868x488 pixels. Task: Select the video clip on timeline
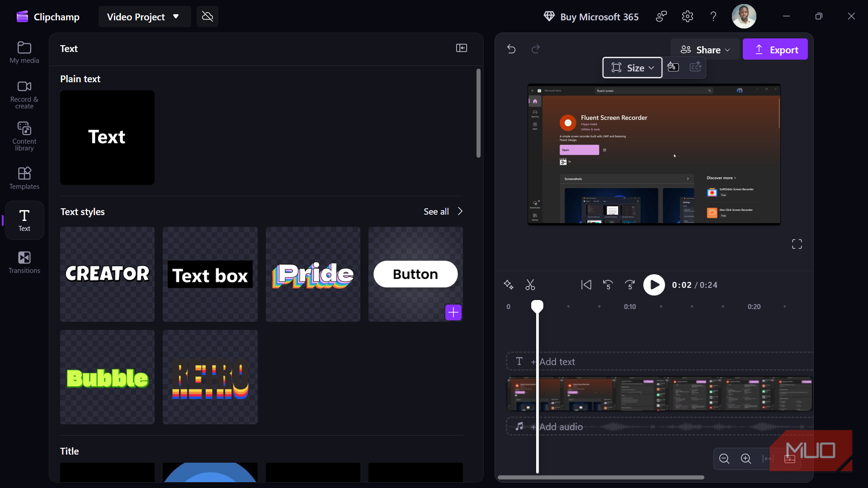pos(659,394)
